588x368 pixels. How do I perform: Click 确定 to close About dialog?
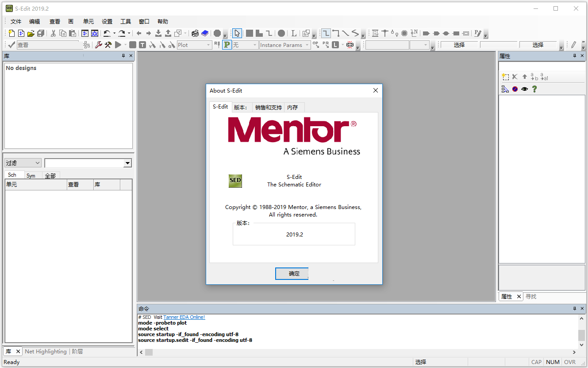click(292, 274)
